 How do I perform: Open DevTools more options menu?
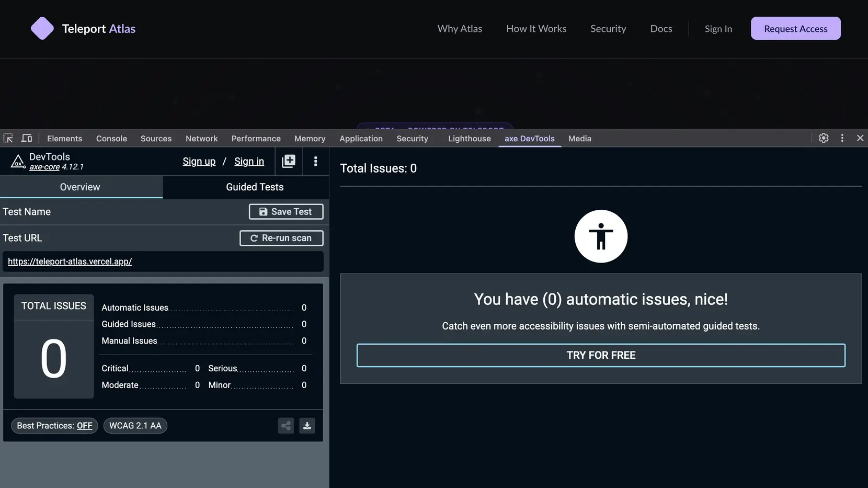[842, 138]
